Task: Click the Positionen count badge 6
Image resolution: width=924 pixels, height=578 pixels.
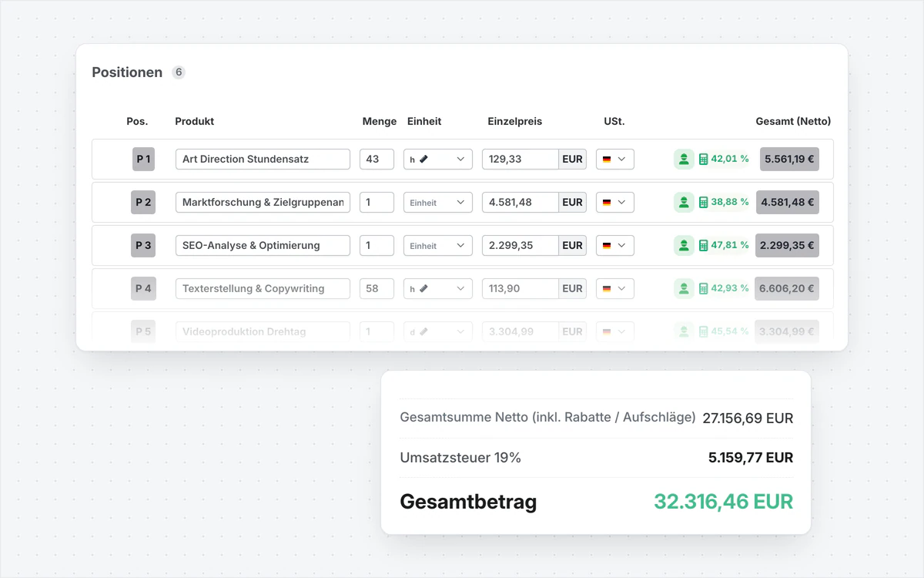Action: (x=179, y=72)
